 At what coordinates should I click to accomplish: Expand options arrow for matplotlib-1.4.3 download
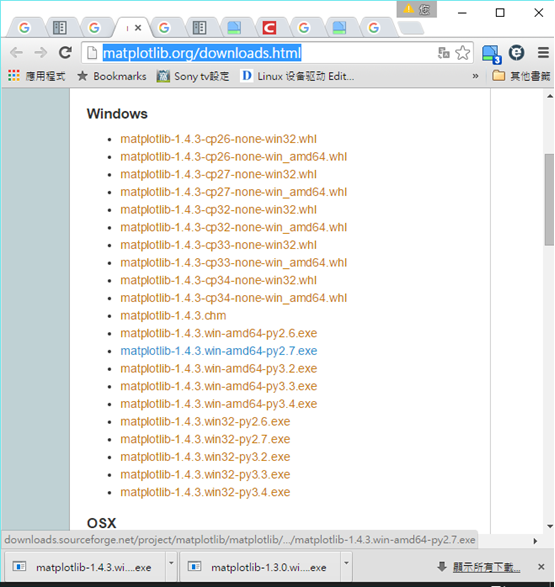[x=171, y=563]
